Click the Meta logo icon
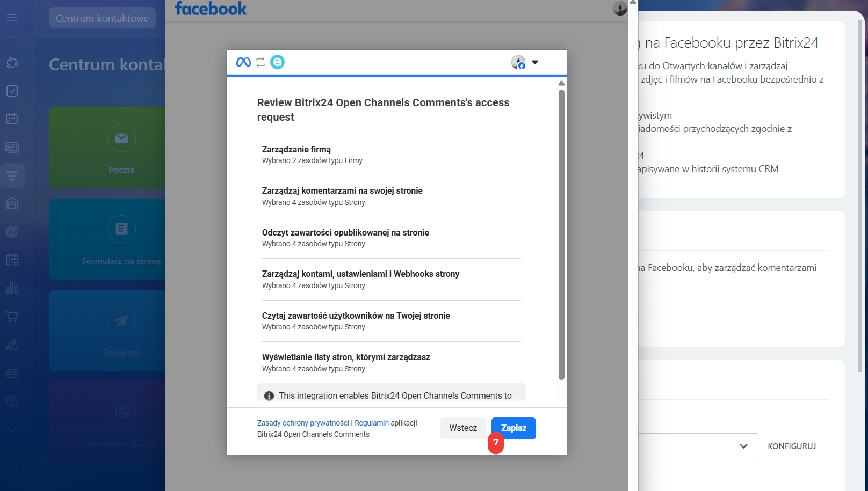The height and width of the screenshot is (491, 868). (243, 62)
